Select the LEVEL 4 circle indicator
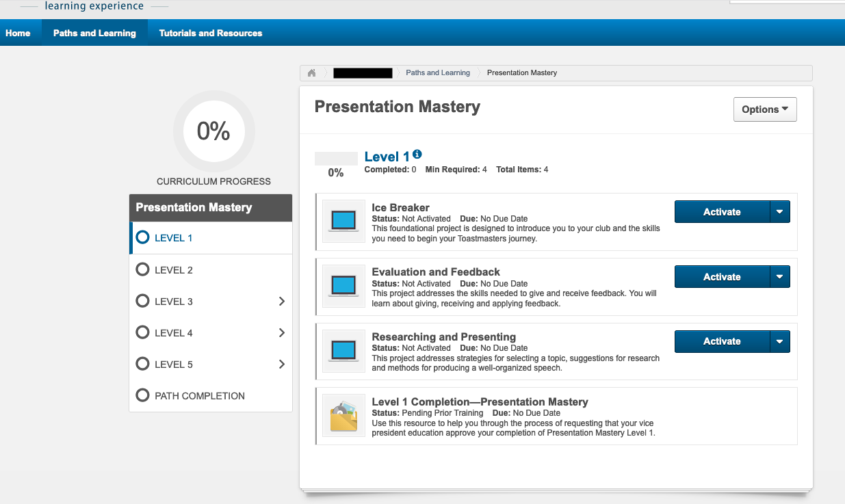The width and height of the screenshot is (845, 504). pos(142,332)
